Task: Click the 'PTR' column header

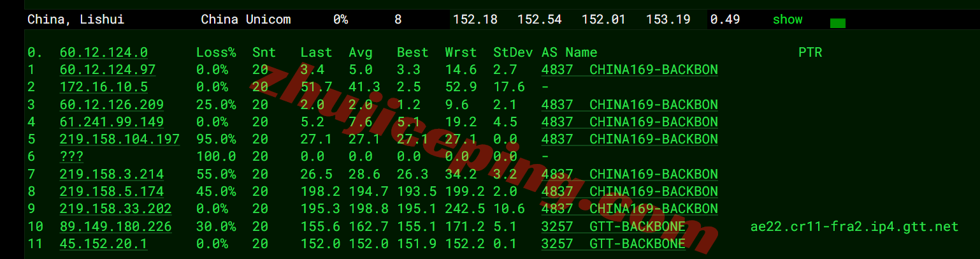Action: pyautogui.click(x=810, y=52)
